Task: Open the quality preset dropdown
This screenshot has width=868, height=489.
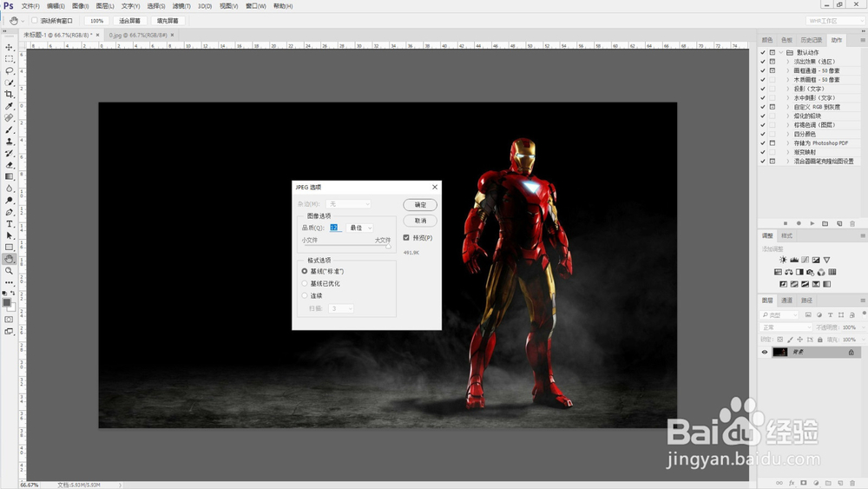Action: coord(360,228)
